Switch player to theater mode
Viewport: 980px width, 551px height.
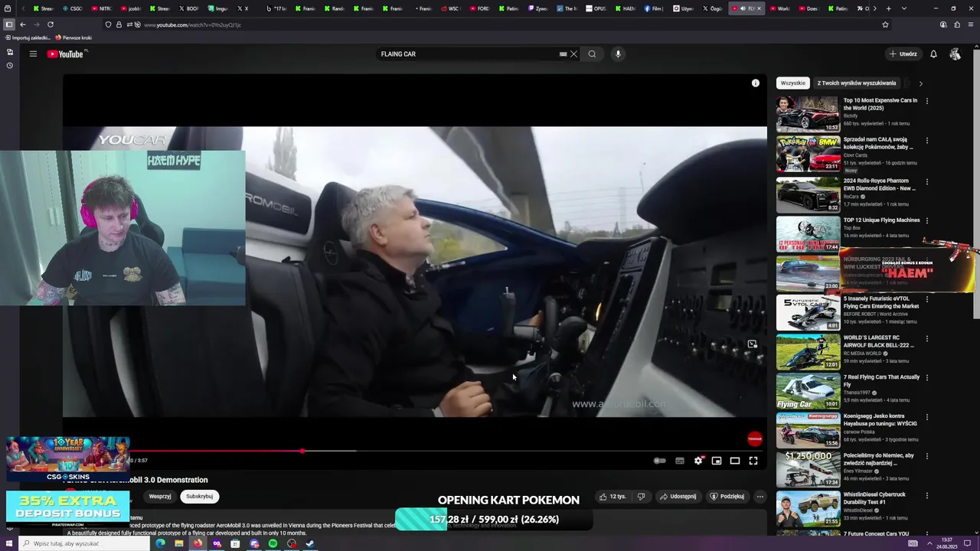(735, 461)
